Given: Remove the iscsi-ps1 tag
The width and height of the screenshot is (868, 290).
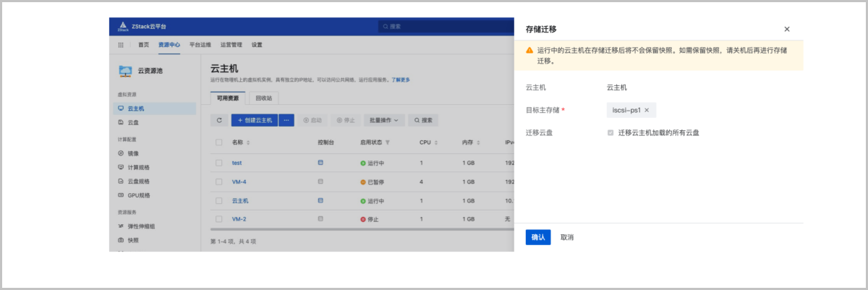Looking at the screenshot, I should click(647, 110).
